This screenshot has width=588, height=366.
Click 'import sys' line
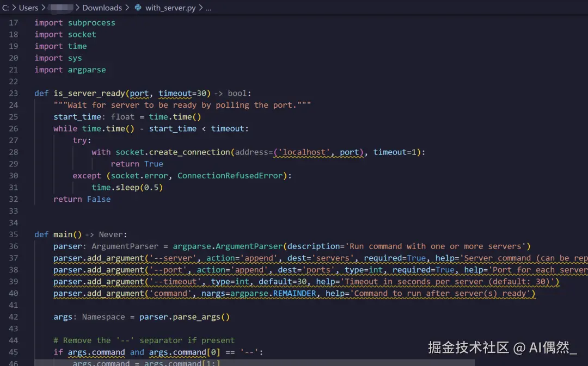pyautogui.click(x=58, y=58)
